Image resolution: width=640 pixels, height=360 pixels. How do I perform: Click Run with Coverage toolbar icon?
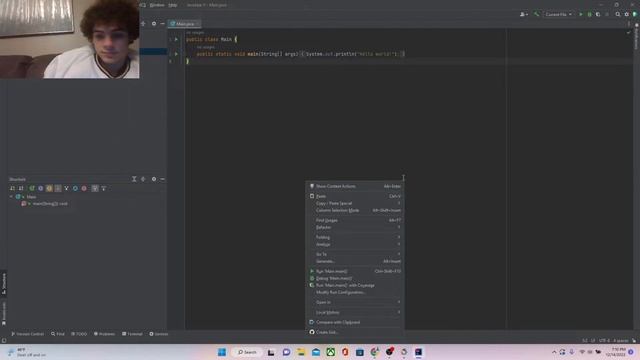(x=598, y=14)
